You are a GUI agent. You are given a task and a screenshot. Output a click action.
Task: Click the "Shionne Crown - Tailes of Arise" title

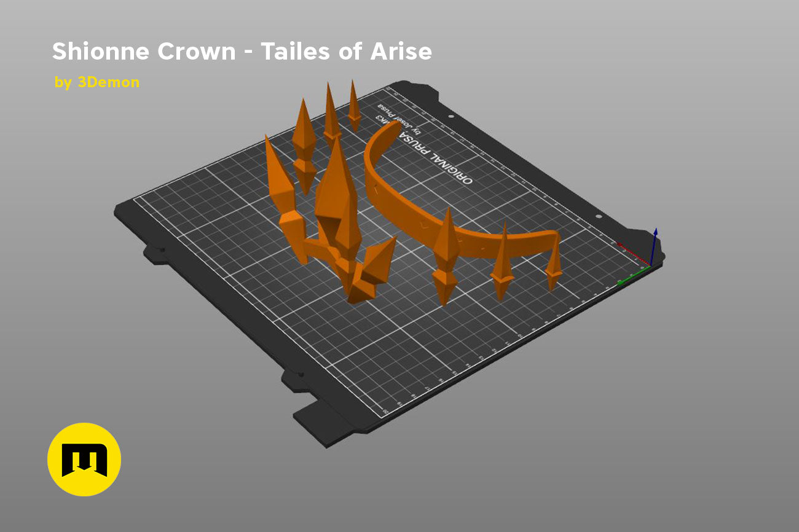pos(242,52)
